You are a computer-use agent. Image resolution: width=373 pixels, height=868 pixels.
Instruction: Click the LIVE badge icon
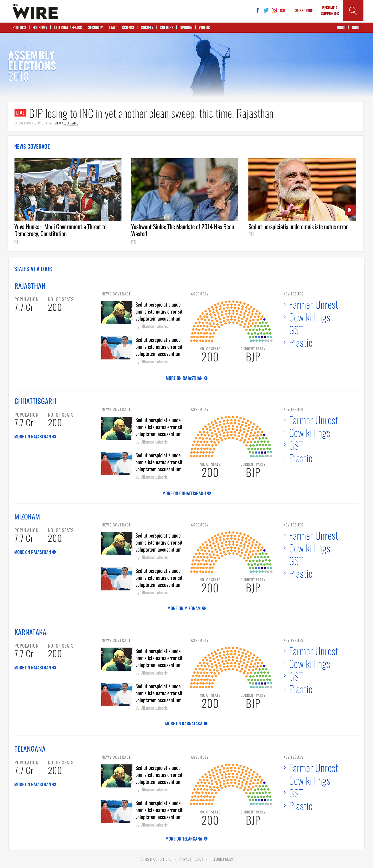(x=20, y=113)
